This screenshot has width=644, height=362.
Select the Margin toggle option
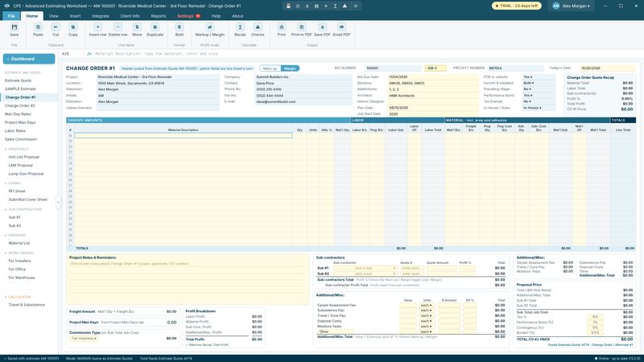pyautogui.click(x=290, y=68)
